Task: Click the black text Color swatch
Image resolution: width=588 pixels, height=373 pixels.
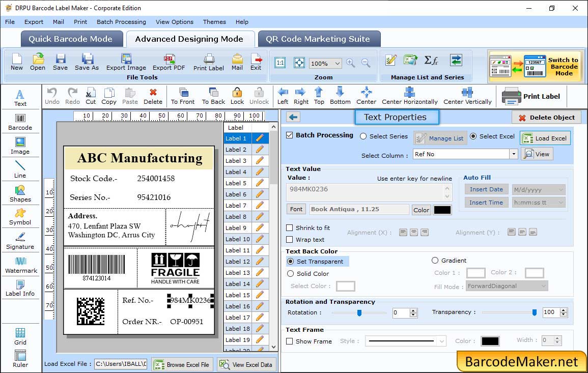Action: (x=442, y=210)
